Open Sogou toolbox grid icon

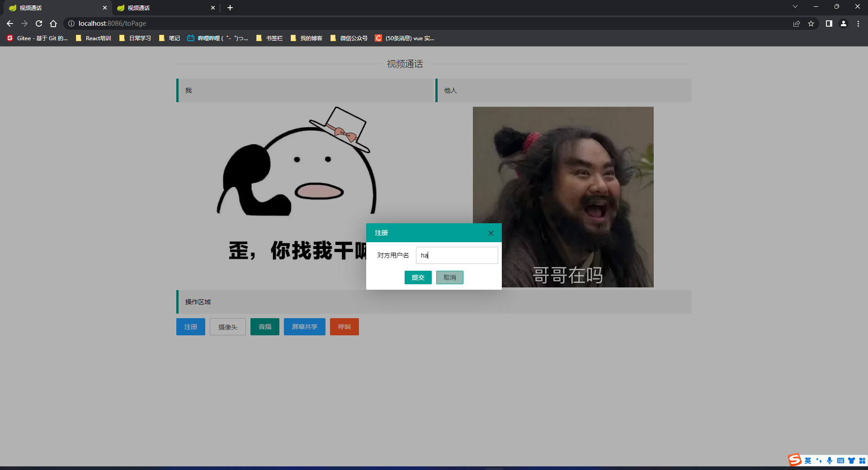(862, 461)
